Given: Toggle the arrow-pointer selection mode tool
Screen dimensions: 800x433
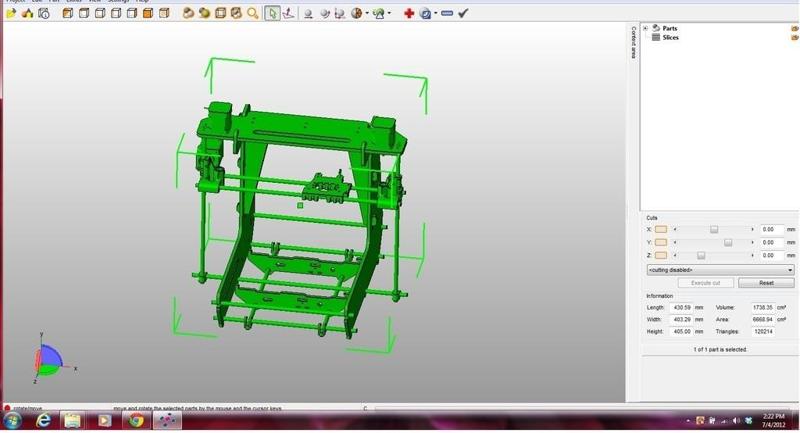Looking at the screenshot, I should [272, 14].
